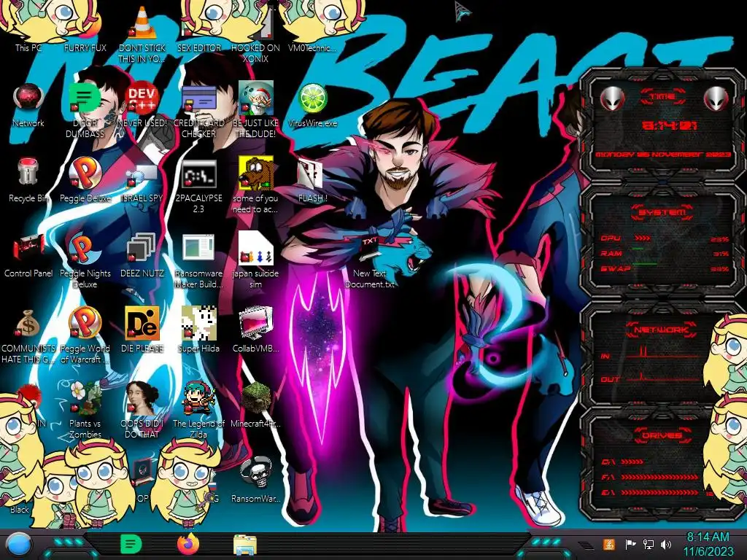Open the Ransomware Maker Build... icon
747x560 pixels.
tap(198, 260)
